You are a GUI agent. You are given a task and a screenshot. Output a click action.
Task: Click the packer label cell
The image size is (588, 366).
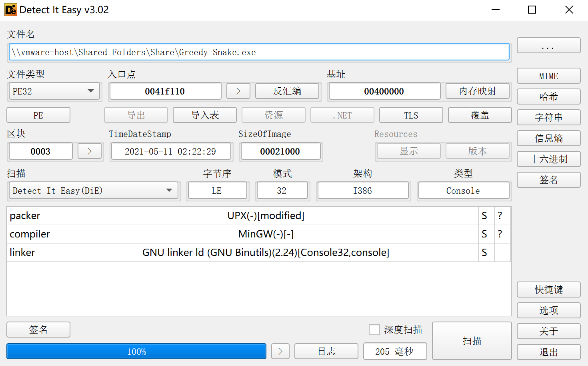(30, 216)
